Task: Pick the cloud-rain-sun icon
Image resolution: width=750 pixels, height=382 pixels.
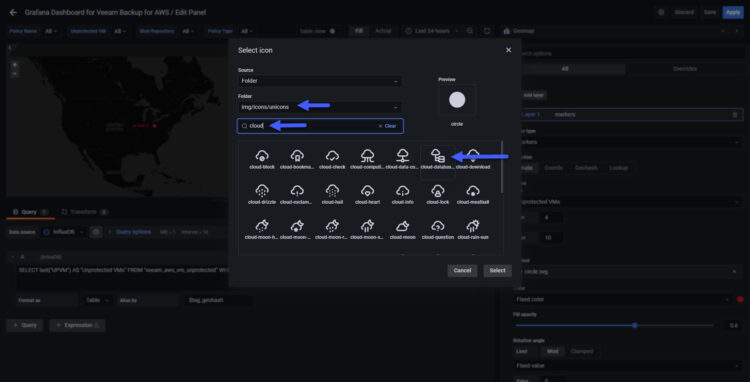Action: click(x=473, y=229)
